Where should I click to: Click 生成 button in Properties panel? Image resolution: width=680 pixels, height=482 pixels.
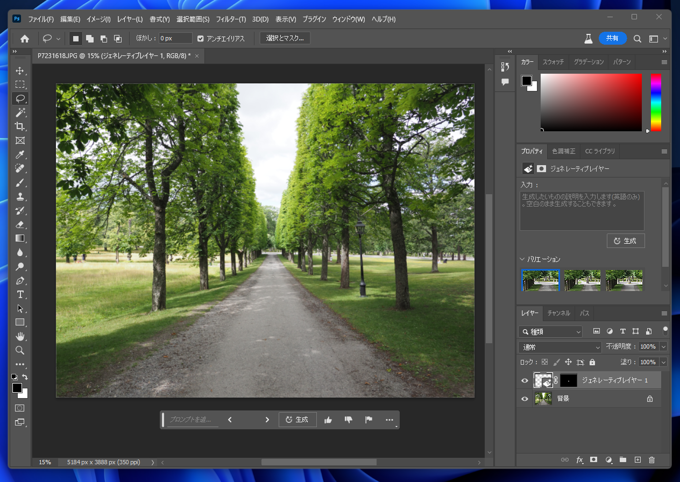click(625, 241)
